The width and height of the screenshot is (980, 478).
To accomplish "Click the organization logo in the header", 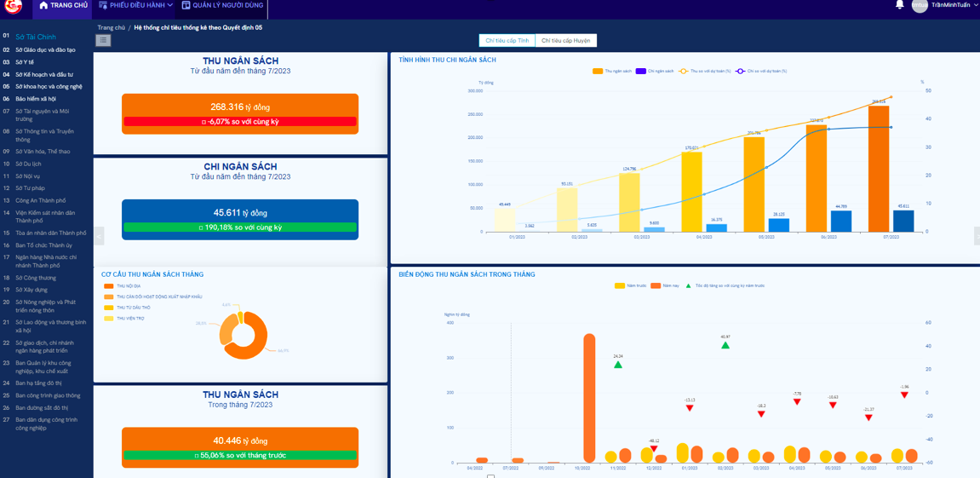I will click(x=13, y=6).
